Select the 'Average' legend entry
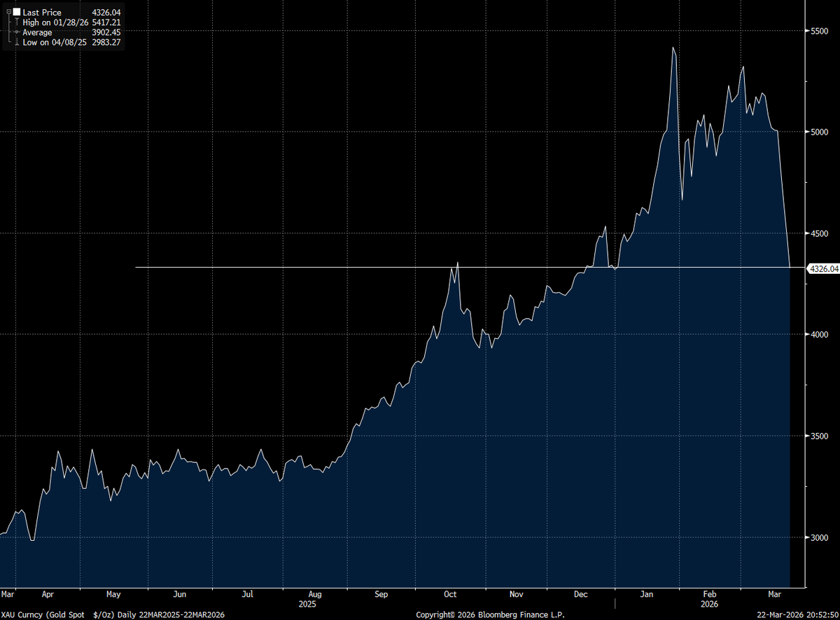Image resolution: width=840 pixels, height=620 pixels. pyautogui.click(x=37, y=32)
